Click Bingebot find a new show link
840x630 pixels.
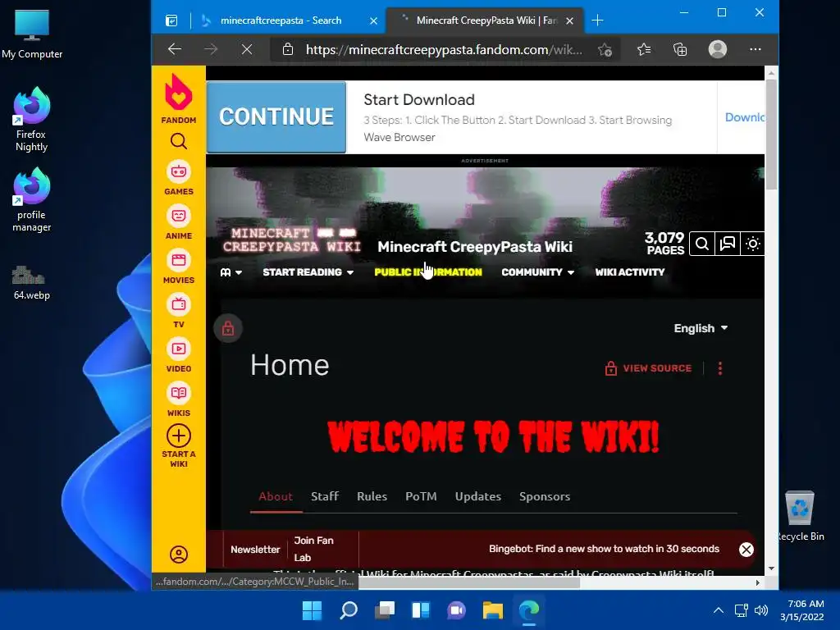604,549
